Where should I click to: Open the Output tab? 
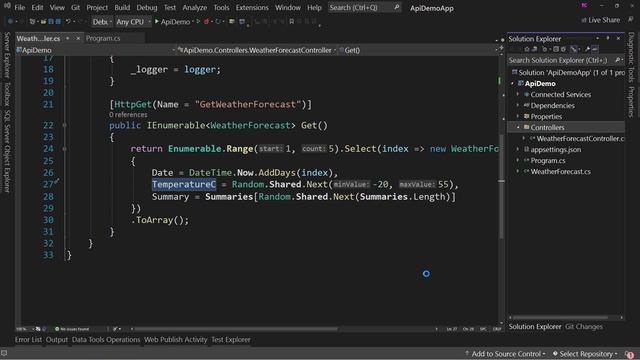[x=57, y=340]
